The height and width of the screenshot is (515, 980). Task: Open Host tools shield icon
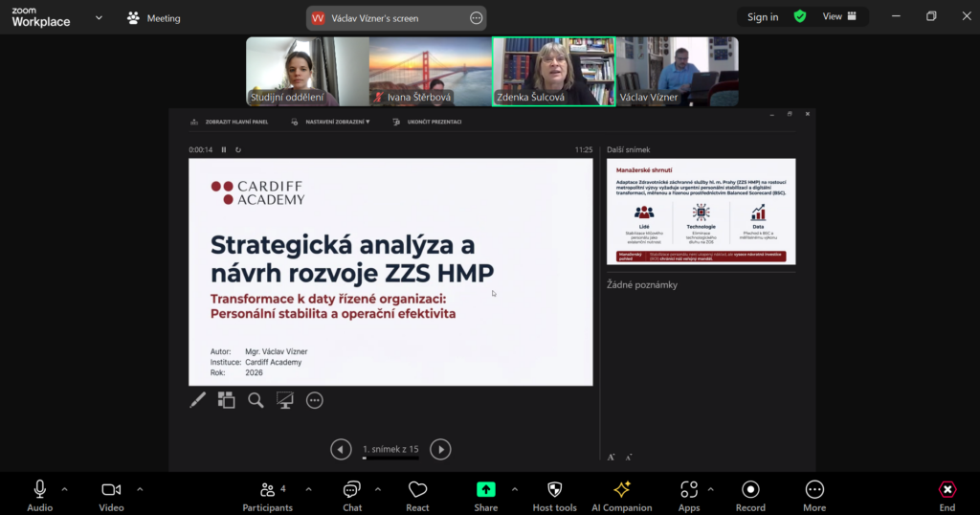554,495
